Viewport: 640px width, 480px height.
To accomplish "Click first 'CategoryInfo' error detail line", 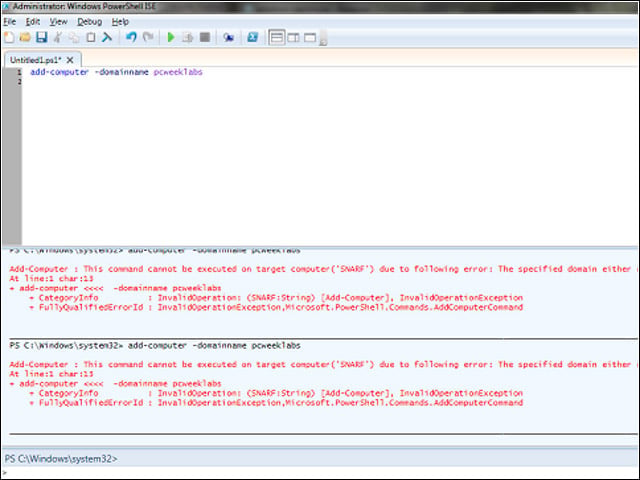I will (276, 298).
